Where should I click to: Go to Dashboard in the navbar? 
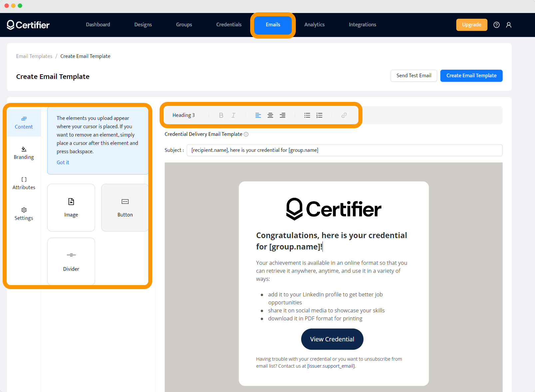click(98, 25)
